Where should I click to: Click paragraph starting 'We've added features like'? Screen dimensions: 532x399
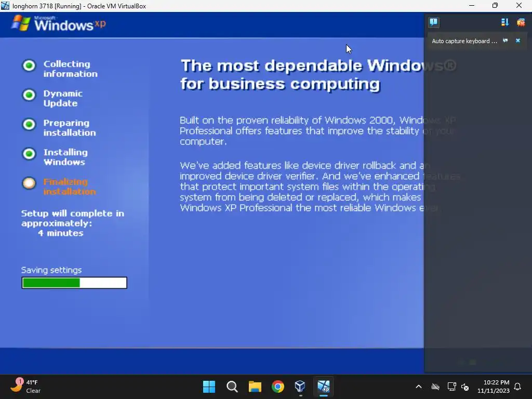320,187
